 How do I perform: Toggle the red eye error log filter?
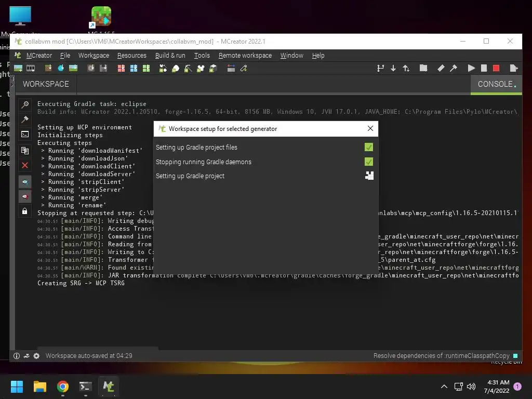(x=25, y=196)
